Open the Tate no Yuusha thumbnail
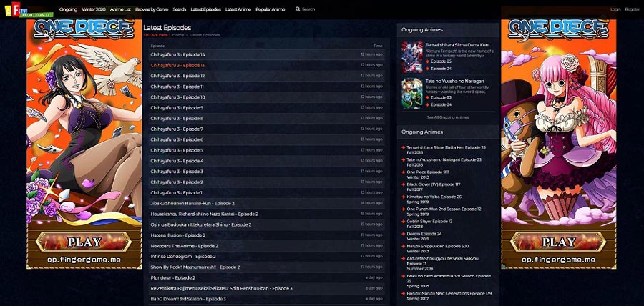The width and height of the screenshot is (644, 306). (412, 93)
